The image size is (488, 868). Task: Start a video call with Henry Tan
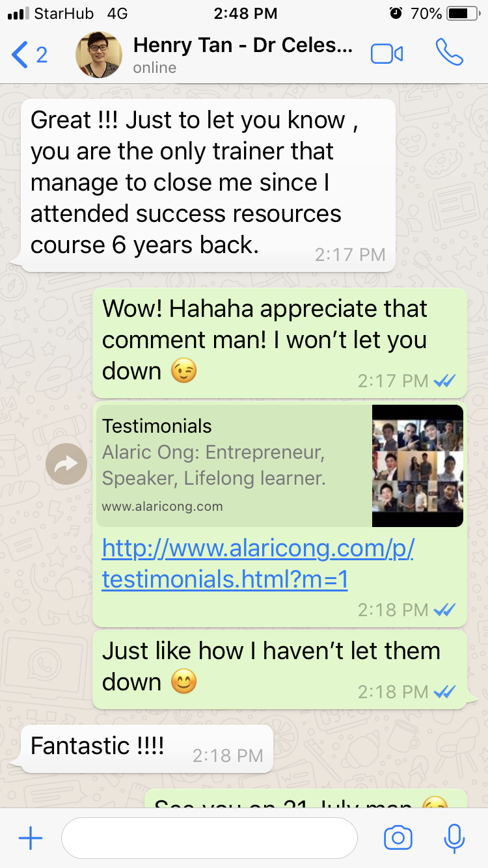[x=386, y=54]
